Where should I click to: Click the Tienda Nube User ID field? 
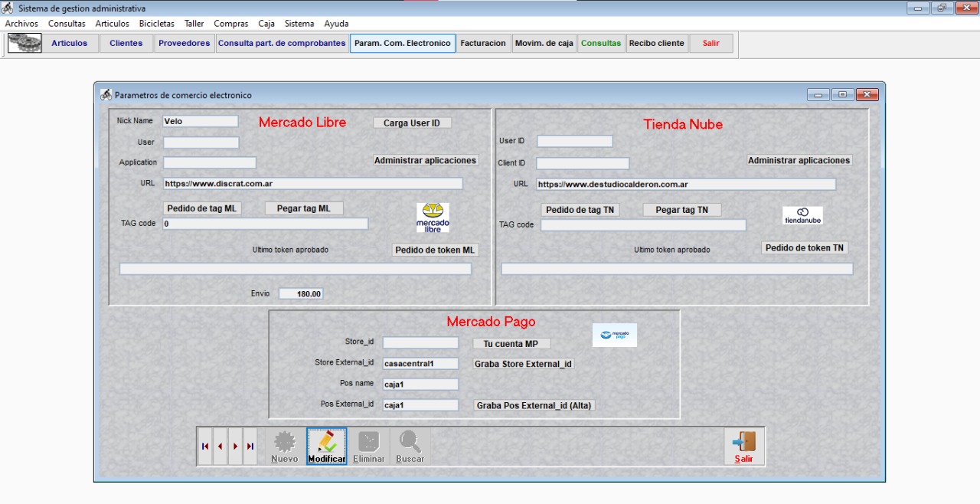(575, 142)
